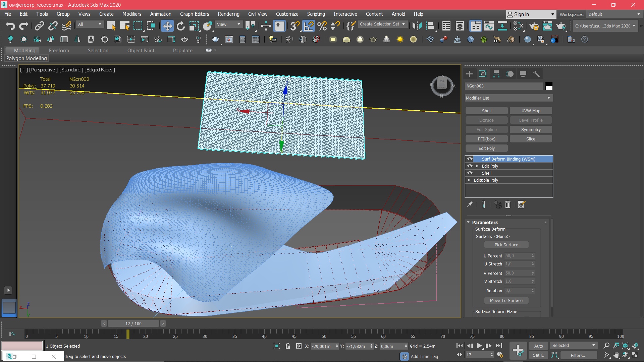This screenshot has width=644, height=362.
Task: Click the Pick Surface button
Action: pyautogui.click(x=506, y=245)
